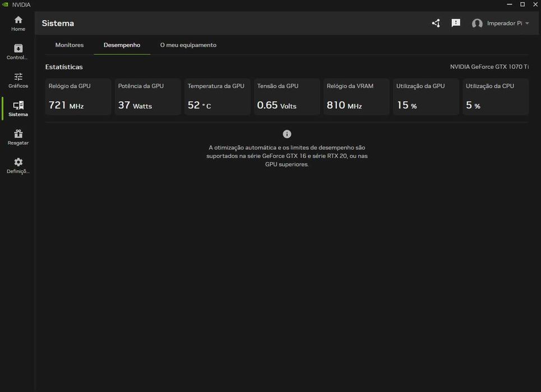Click the Relógio da GPU stat card
541x392 pixels.
tap(78, 96)
